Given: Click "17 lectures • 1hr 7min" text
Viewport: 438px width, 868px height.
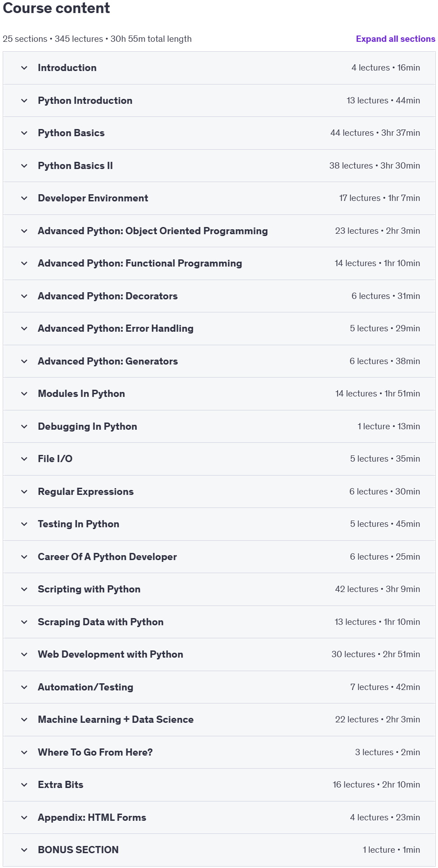Looking at the screenshot, I should [380, 198].
